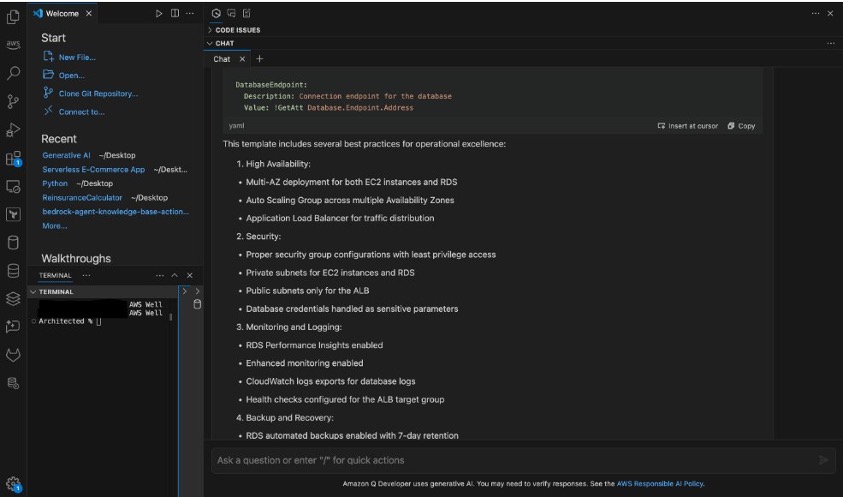The image size is (844, 498).
Task: Open Manage gear icon at bottom left
Action: tap(13, 484)
